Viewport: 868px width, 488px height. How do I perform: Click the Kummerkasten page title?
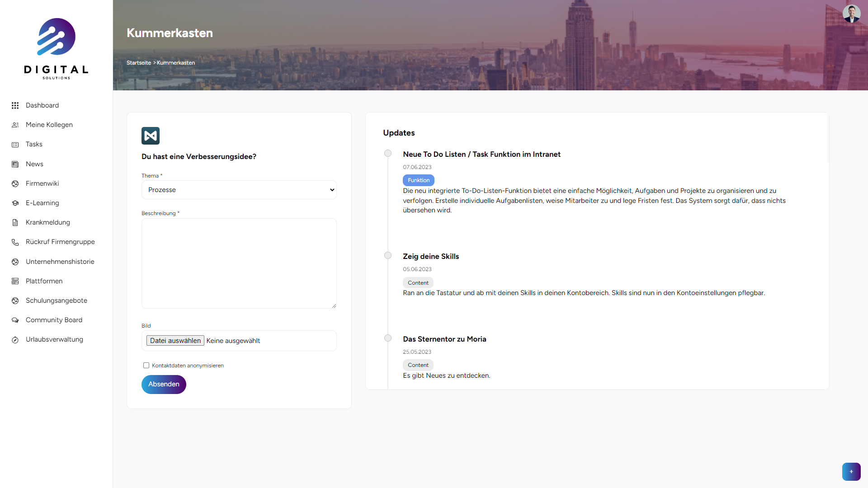pos(170,33)
